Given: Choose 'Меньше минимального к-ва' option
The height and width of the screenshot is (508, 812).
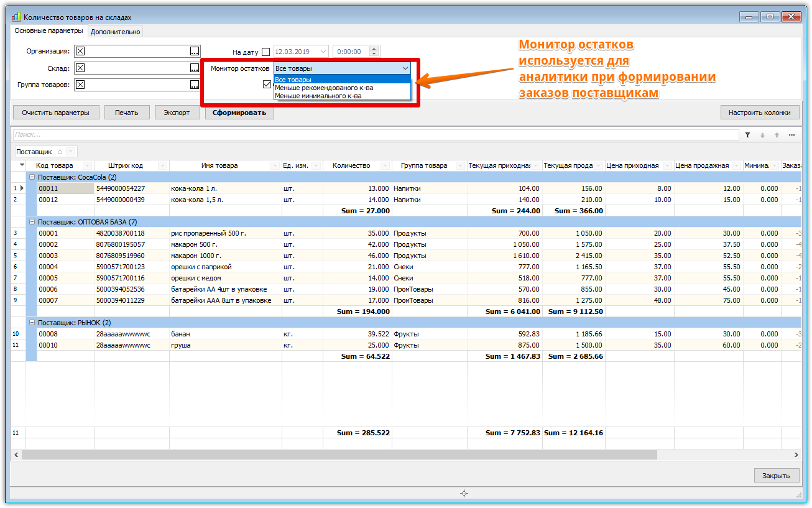Looking at the screenshot, I should pos(342,96).
